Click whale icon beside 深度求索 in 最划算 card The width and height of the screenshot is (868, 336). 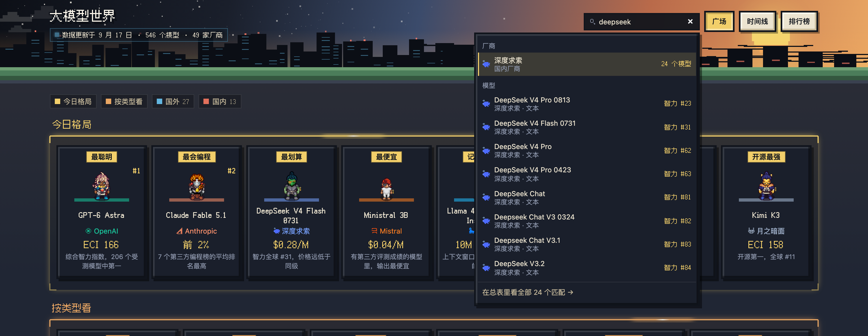pos(277,231)
